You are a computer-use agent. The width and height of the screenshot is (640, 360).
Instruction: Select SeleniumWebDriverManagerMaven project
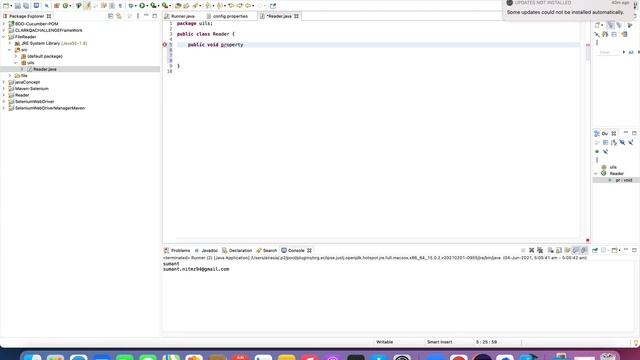[50, 108]
